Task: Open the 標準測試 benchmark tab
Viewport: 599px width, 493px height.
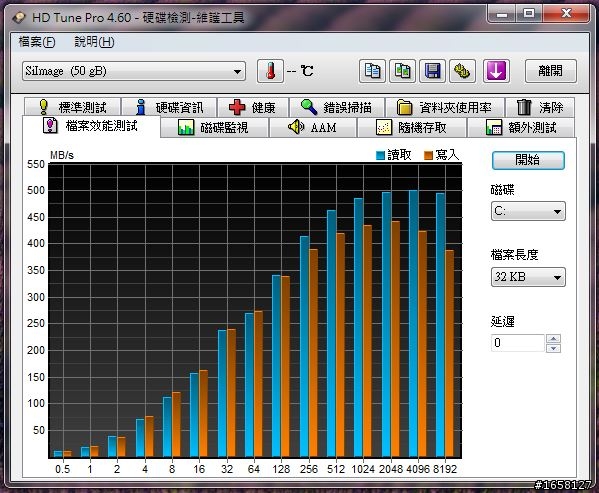Action: 73,107
